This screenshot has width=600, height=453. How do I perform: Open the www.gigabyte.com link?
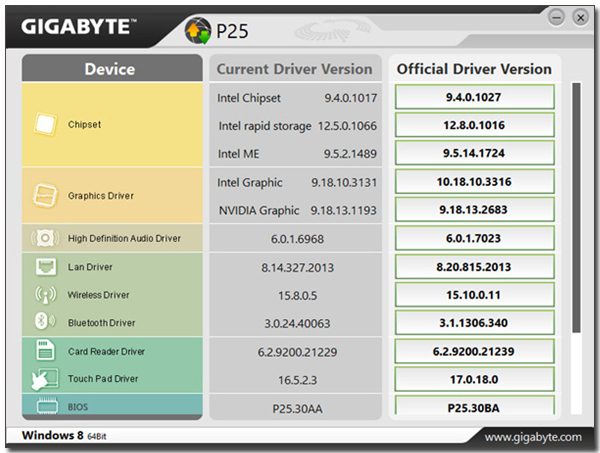pos(532,437)
